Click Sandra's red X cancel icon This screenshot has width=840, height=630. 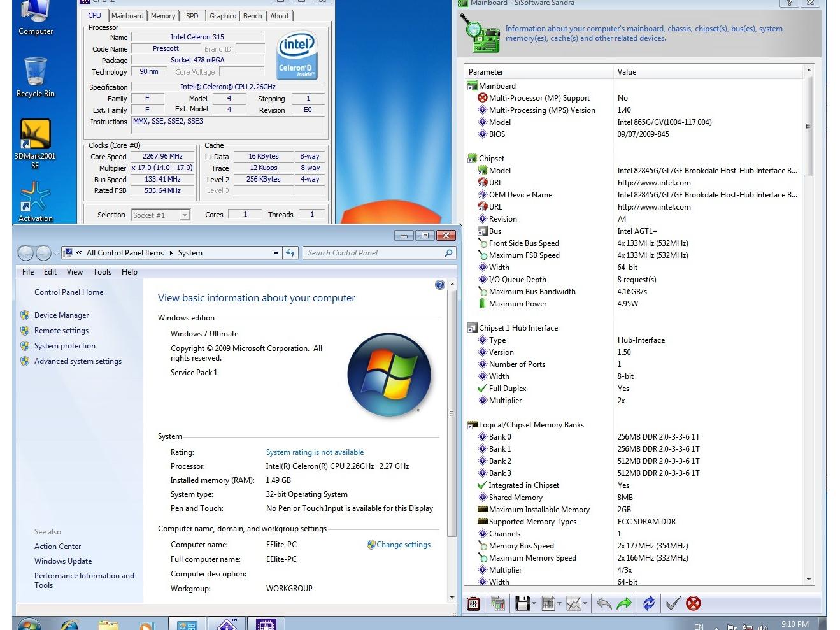click(x=694, y=603)
